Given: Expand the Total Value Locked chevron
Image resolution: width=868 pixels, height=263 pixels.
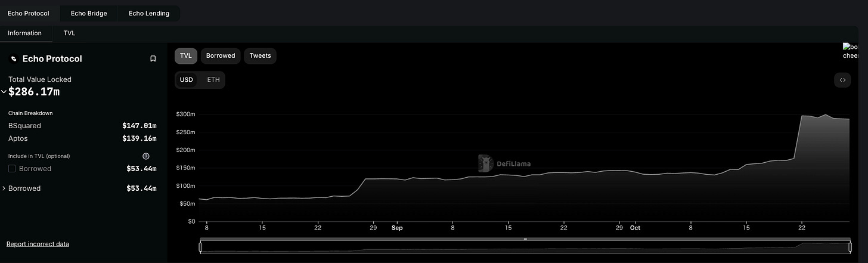Looking at the screenshot, I should click(x=4, y=92).
